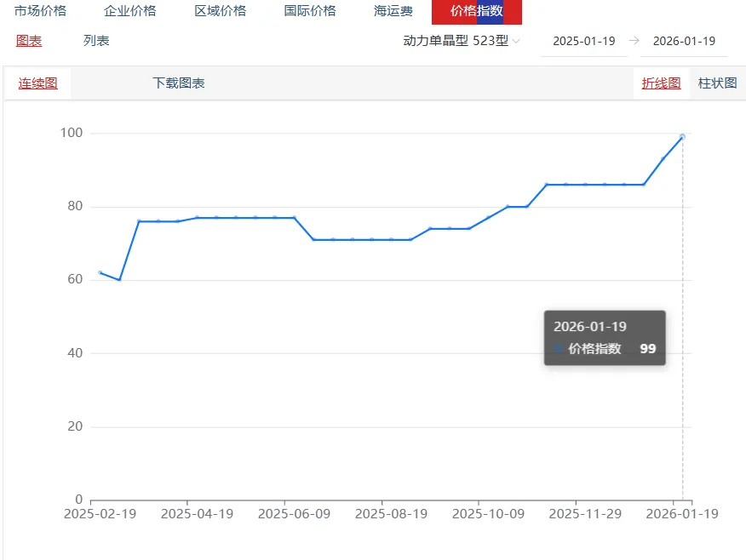The height and width of the screenshot is (560, 746).
Task: Select the 连续图 option
Action: 38,83
